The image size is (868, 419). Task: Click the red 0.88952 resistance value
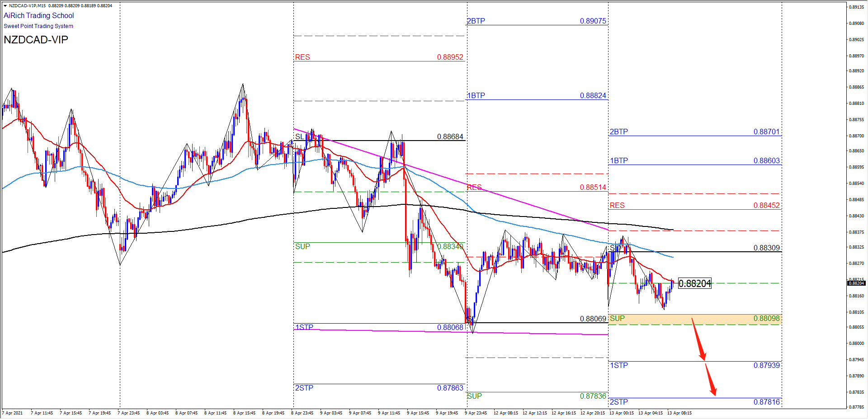(x=450, y=57)
